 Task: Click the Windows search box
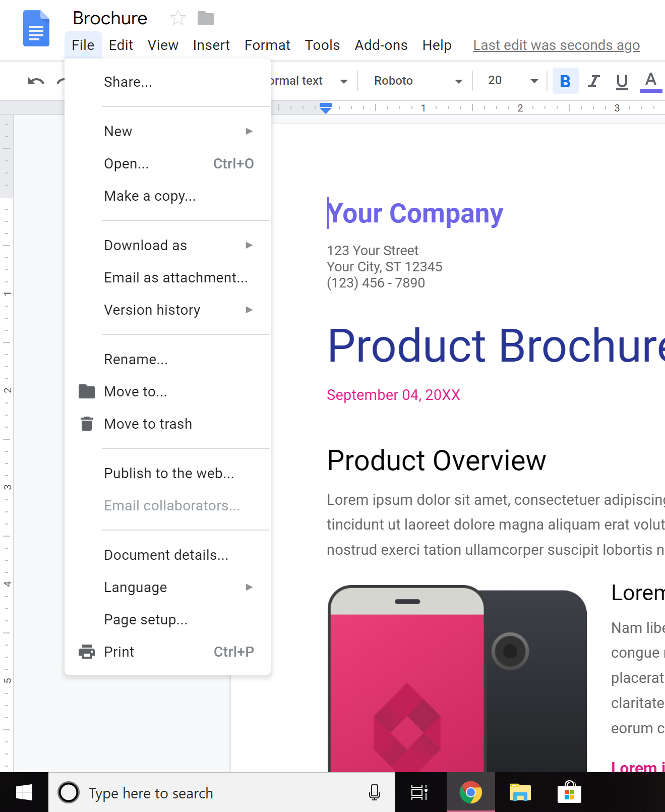pyautogui.click(x=212, y=793)
